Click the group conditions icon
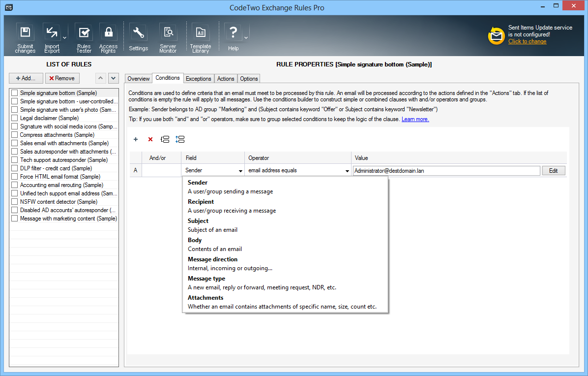Screen dimensions: 588x376 point(165,139)
